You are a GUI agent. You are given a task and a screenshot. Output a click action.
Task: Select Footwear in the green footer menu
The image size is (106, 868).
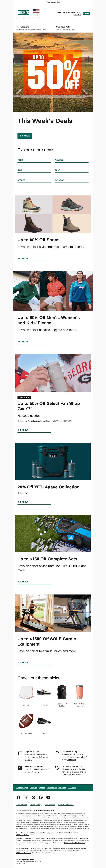click(x=34, y=787)
